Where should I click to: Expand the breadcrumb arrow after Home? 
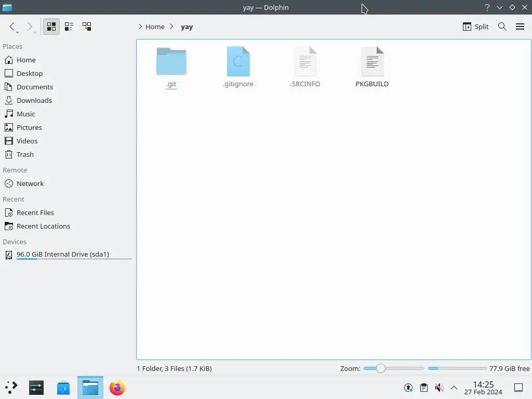point(171,26)
